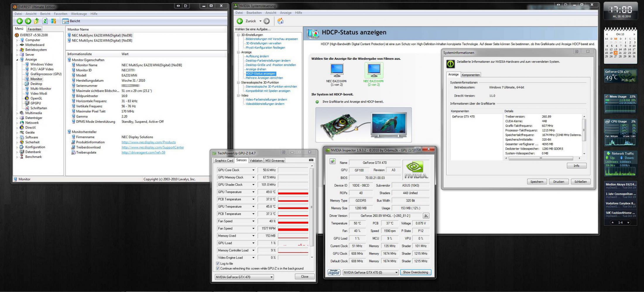Click the vertical scrollbar in GPU-Z sensors list

point(312,211)
